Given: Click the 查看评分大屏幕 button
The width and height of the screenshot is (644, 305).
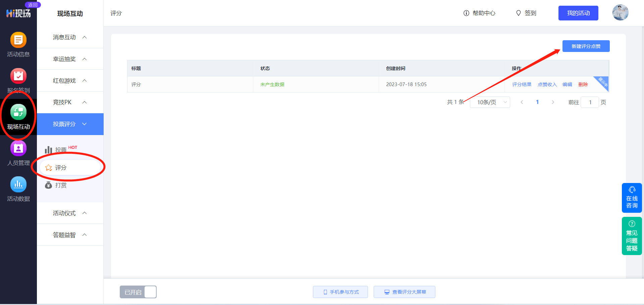Looking at the screenshot, I should (x=405, y=292).
